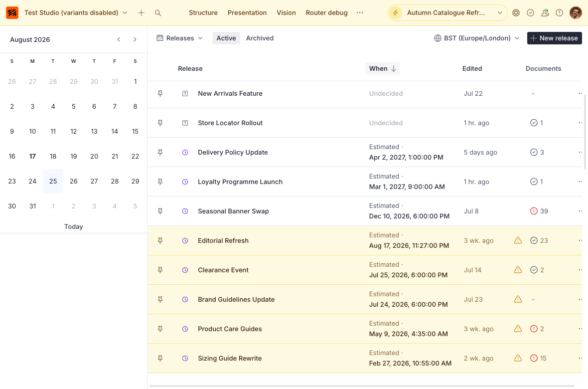
Task: Open the Presentation tool
Action: point(247,13)
